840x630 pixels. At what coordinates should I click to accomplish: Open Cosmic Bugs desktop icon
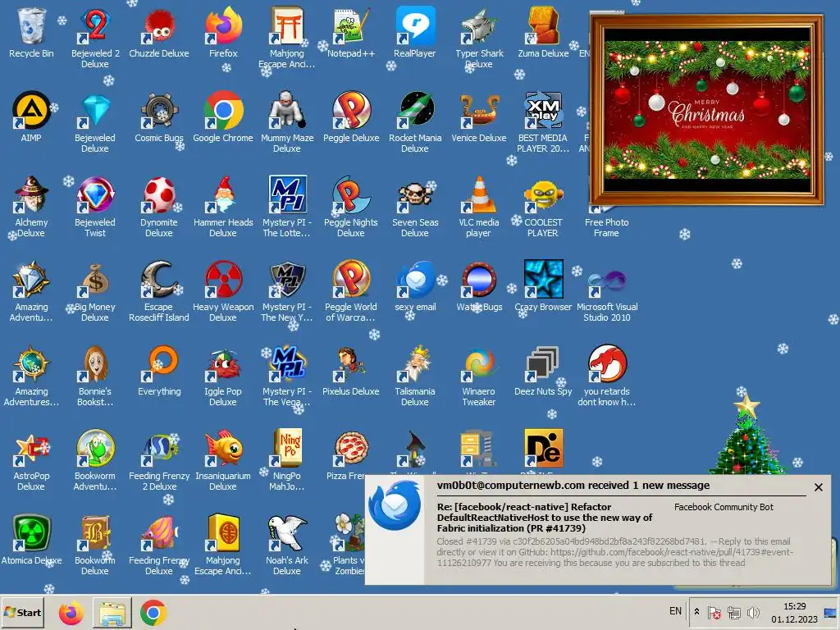pos(159,111)
